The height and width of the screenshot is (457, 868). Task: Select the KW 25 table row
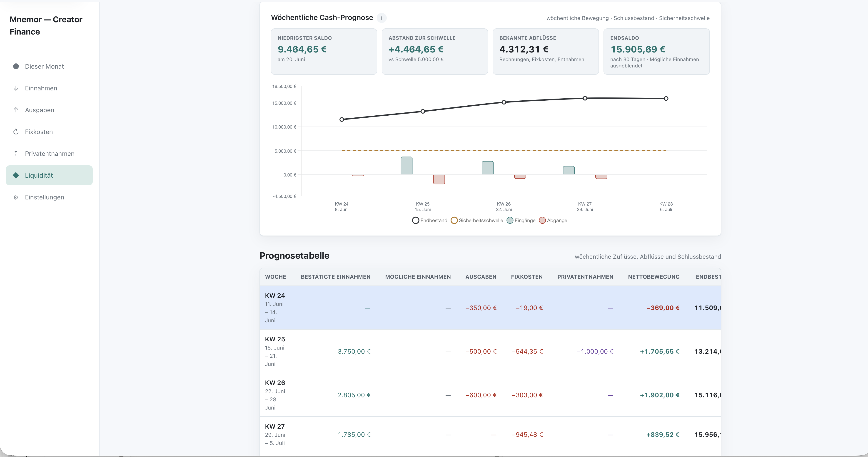(x=490, y=351)
